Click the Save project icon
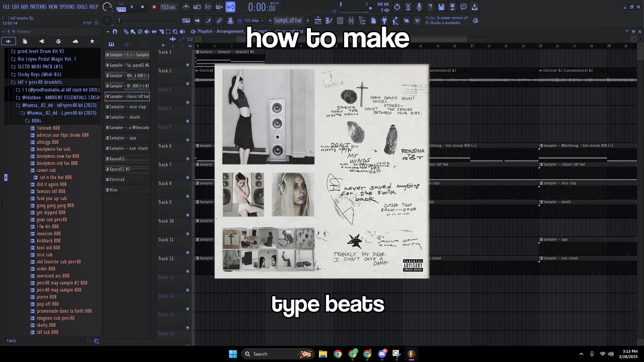Image resolution: width=644 pixels, height=362 pixels. 441,7
